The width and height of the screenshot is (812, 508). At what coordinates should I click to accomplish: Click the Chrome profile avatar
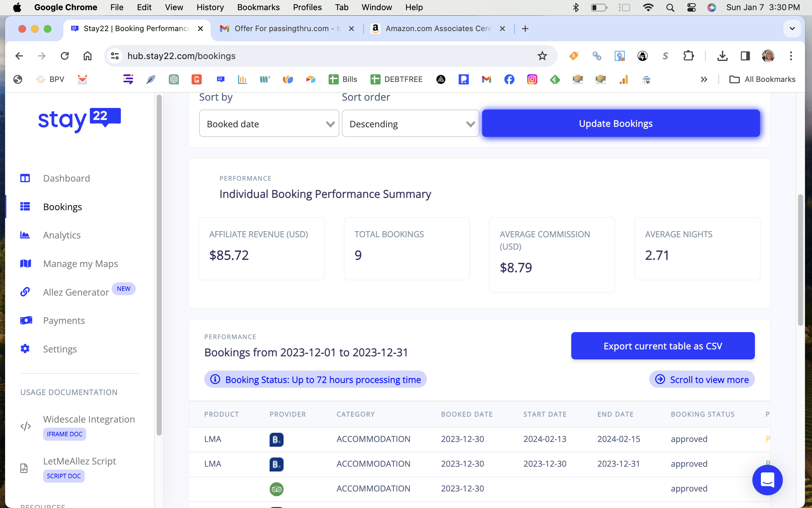[x=768, y=56]
